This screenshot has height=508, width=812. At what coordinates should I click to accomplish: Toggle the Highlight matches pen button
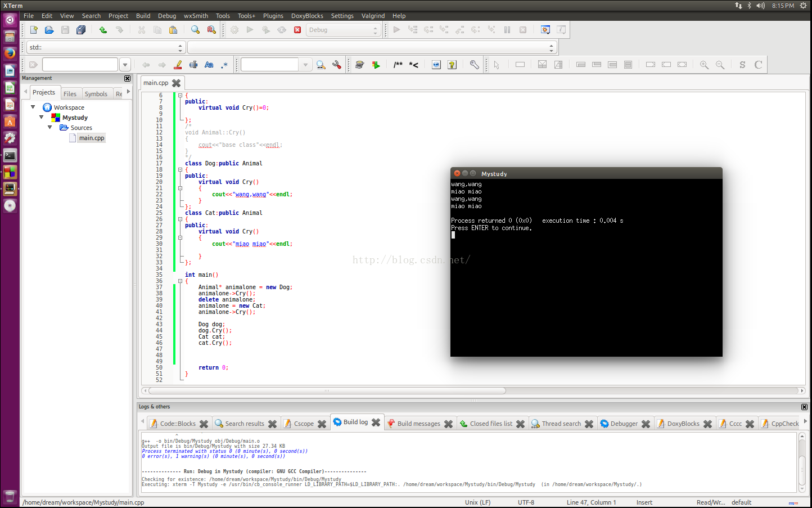(x=178, y=65)
